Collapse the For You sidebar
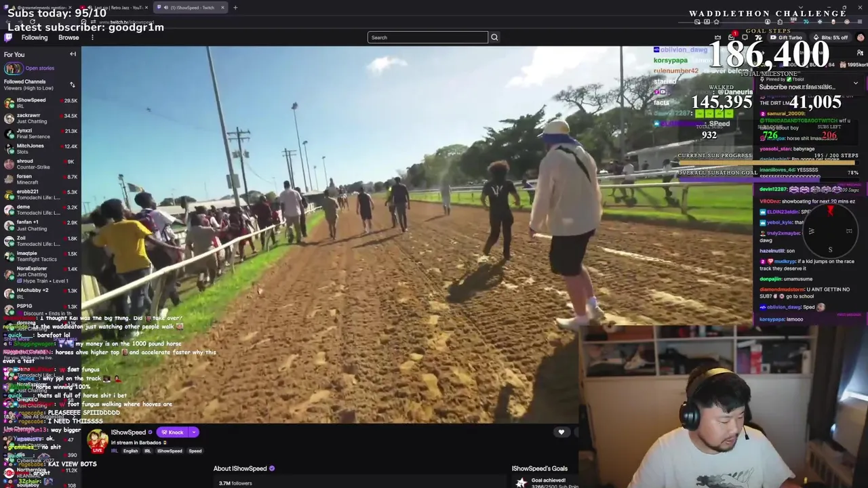This screenshot has height=488, width=868. [x=73, y=54]
